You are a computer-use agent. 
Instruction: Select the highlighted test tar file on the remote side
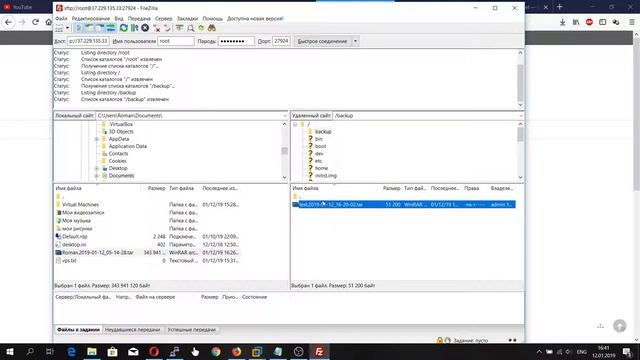pyautogui.click(x=404, y=204)
